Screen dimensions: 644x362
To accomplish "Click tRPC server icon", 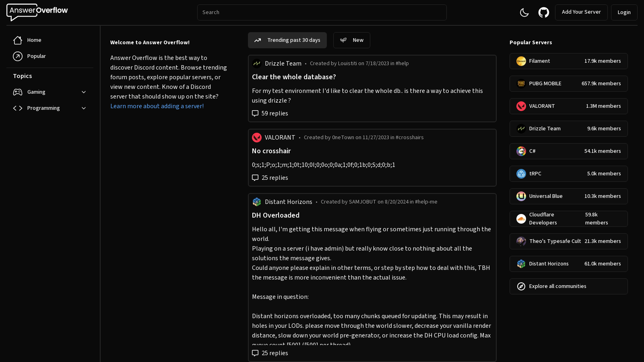I will [521, 174].
